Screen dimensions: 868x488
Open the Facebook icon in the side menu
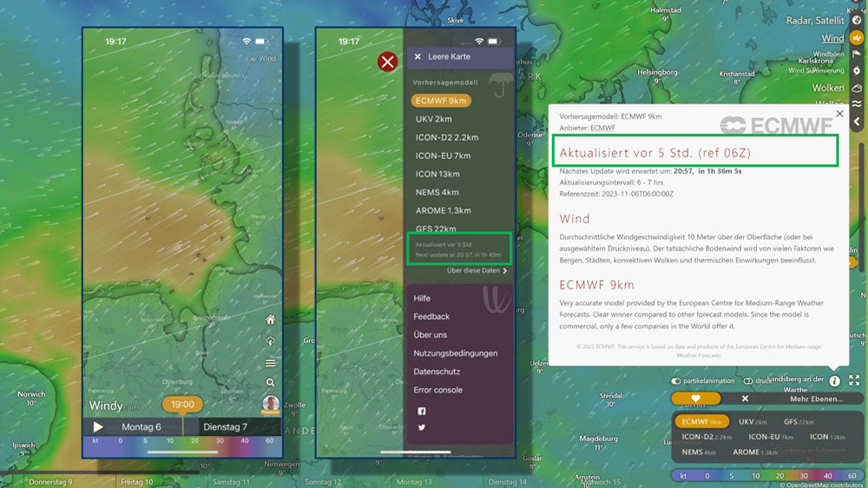pos(422,411)
